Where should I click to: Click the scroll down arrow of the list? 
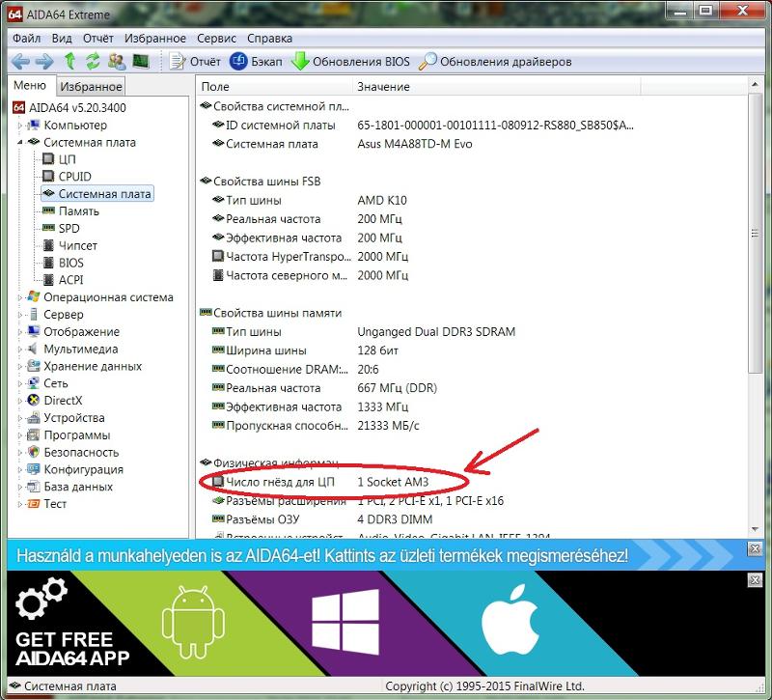[x=755, y=530]
